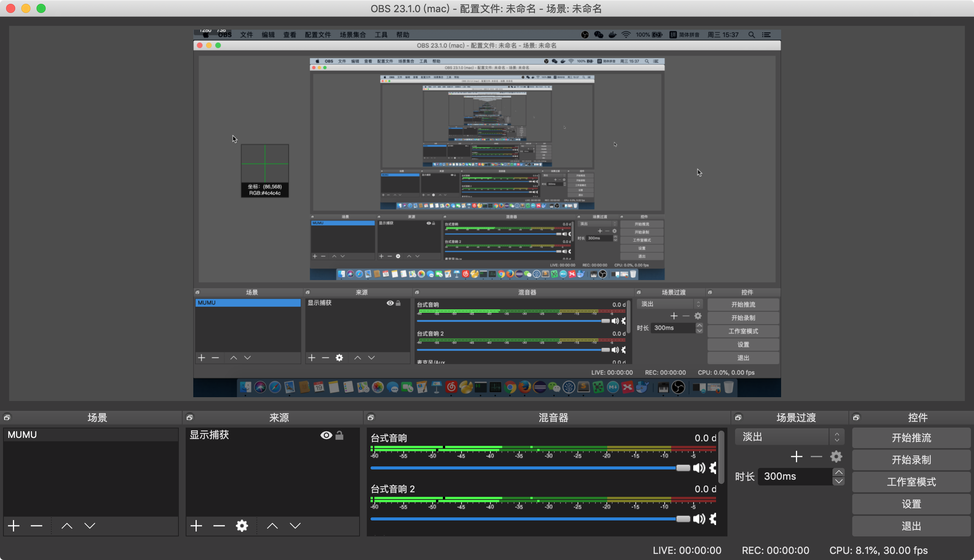974x560 pixels.
Task: Undock the 控件 panel with its float icon
Action: coord(856,417)
